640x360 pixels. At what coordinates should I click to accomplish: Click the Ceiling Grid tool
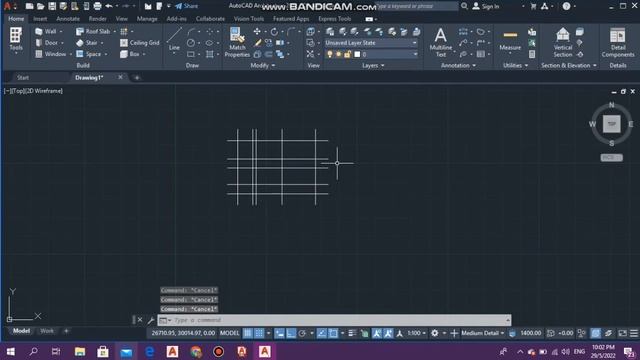140,43
